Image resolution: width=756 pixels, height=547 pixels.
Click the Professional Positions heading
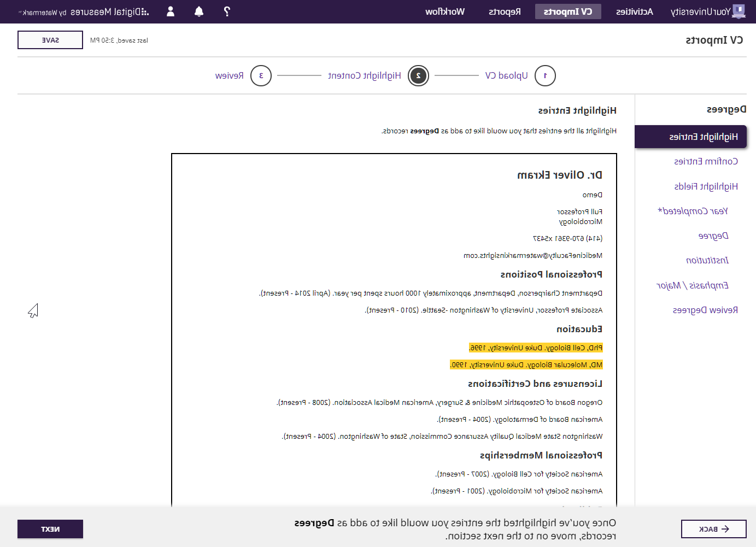click(552, 274)
